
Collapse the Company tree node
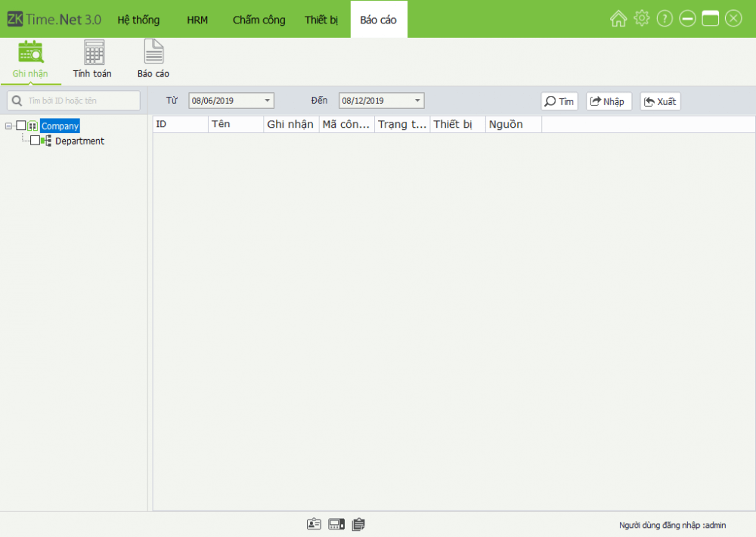click(x=8, y=126)
